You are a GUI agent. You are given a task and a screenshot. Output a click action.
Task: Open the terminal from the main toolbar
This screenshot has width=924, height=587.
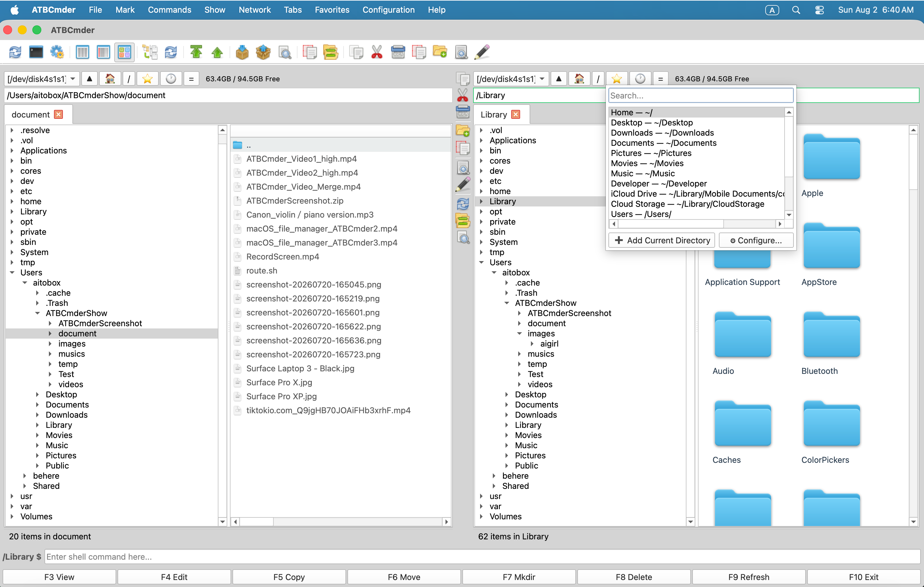tap(36, 52)
